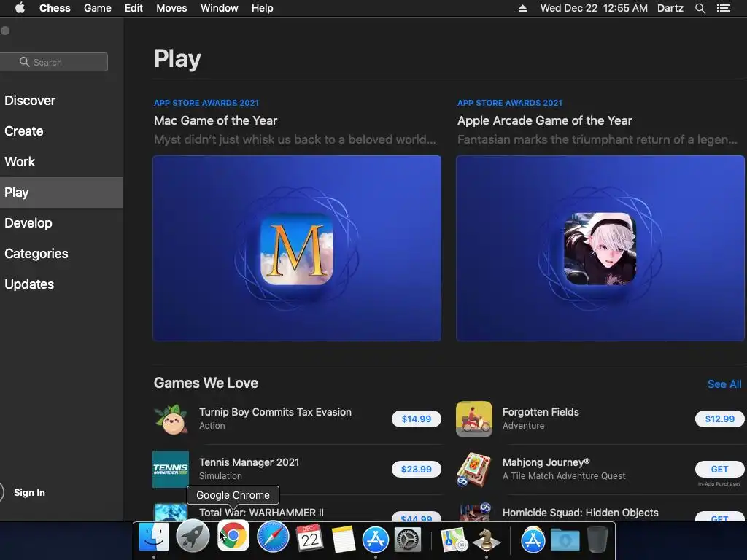Click Mahjong Journey title

546,462
